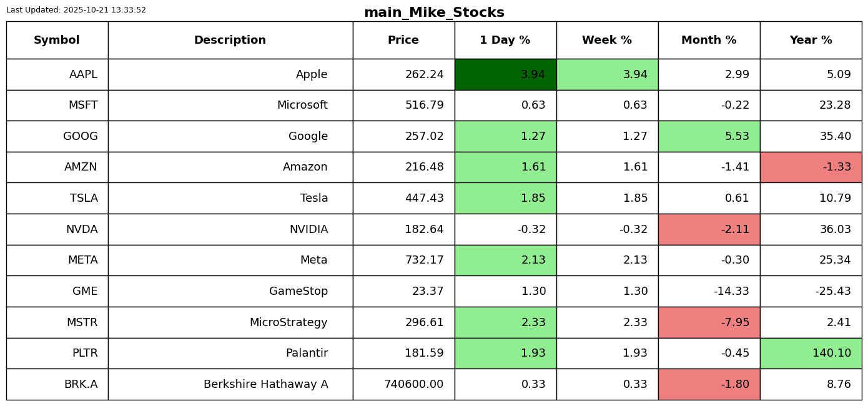Click the GameStop description cell
This screenshot has width=868, height=406.
pos(230,291)
